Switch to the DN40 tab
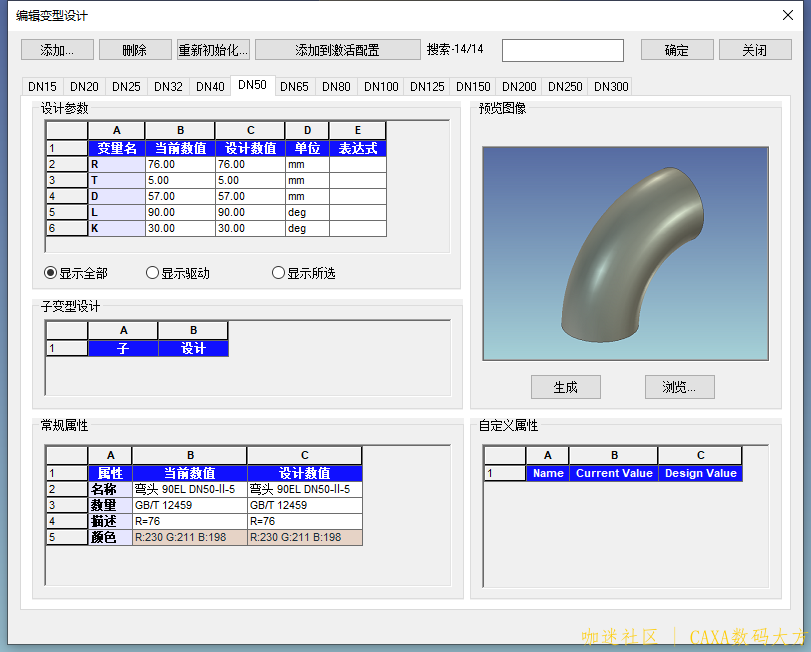 coord(210,86)
